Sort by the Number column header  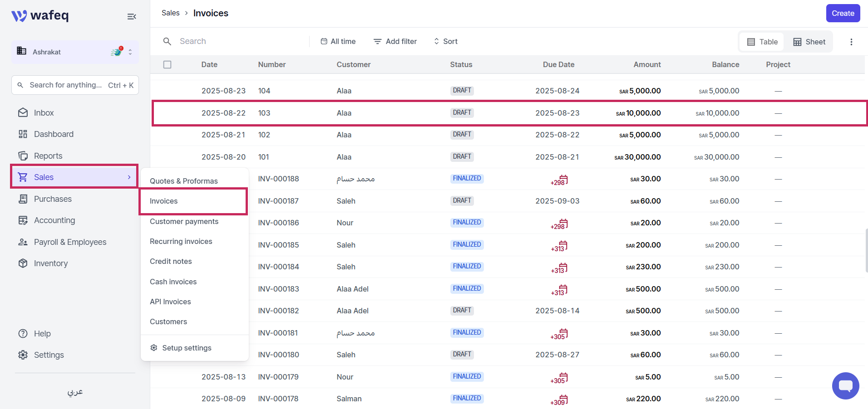tap(272, 65)
